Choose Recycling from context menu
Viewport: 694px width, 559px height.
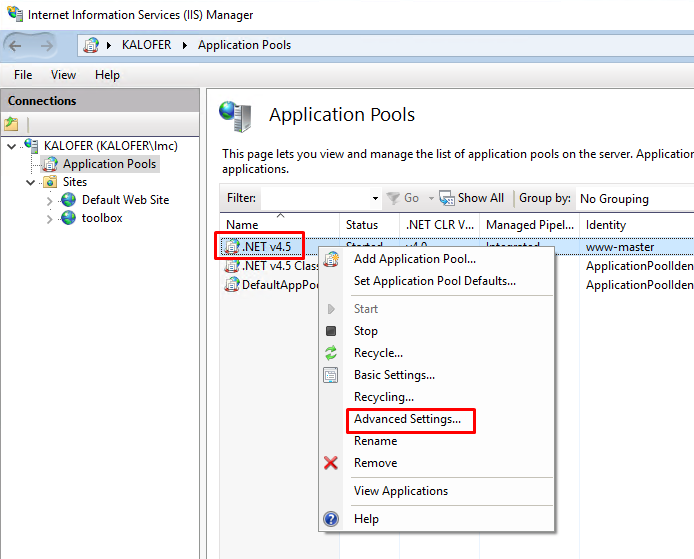tap(384, 397)
